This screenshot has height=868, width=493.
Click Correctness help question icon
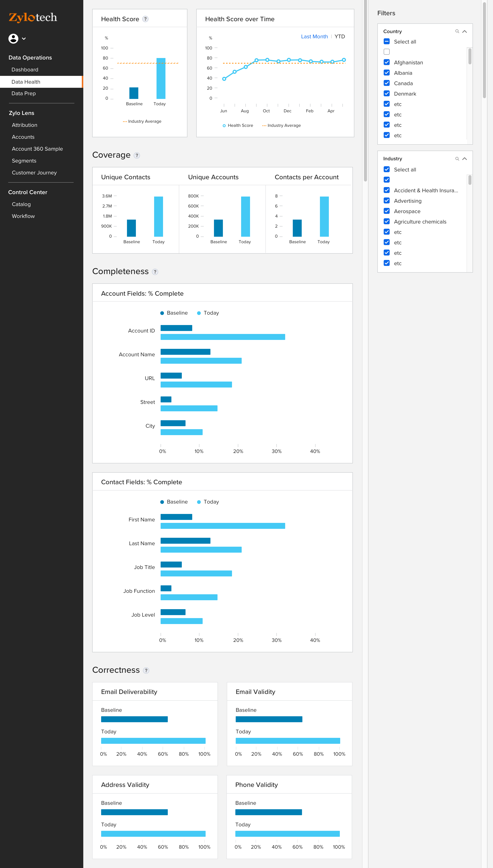(x=146, y=671)
